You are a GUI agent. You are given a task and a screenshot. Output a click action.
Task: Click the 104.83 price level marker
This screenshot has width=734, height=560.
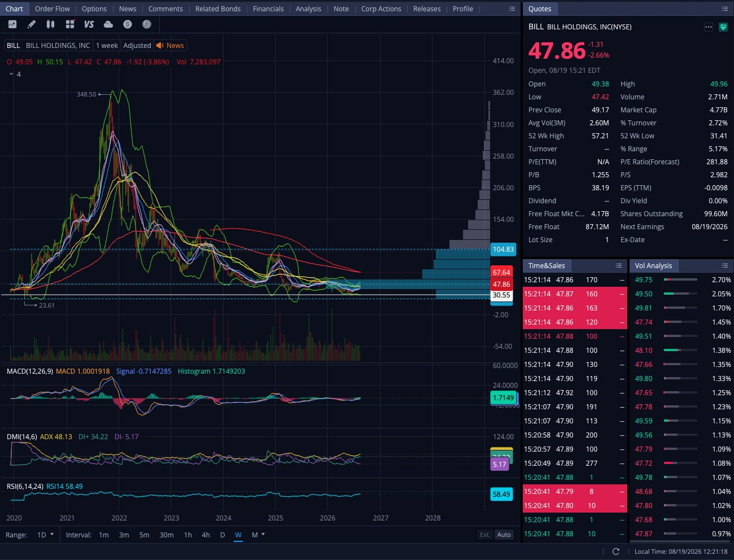click(x=503, y=250)
